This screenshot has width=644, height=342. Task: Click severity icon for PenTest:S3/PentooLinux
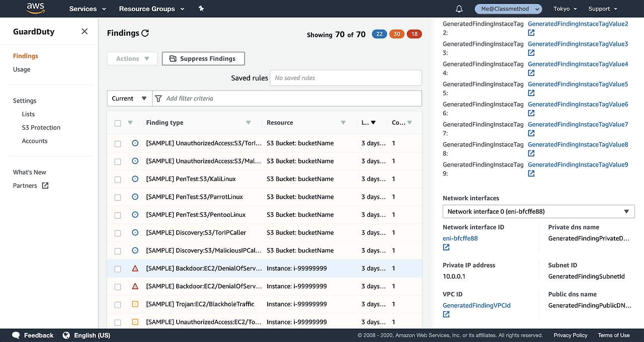(x=135, y=215)
